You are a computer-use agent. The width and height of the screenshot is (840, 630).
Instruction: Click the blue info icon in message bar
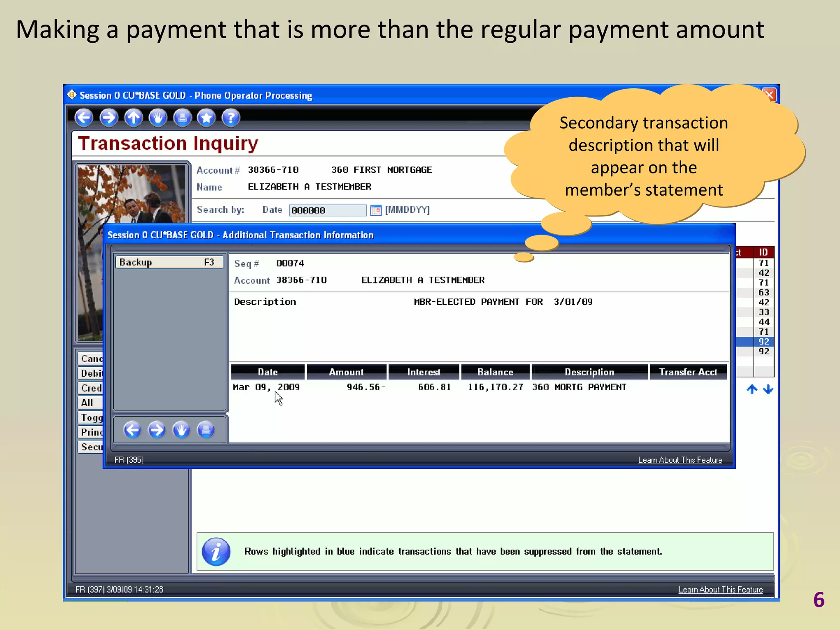pos(216,552)
